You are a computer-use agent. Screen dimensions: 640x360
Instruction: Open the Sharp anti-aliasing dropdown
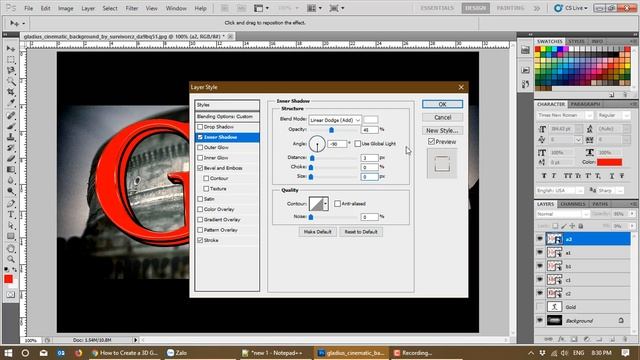(x=620, y=191)
